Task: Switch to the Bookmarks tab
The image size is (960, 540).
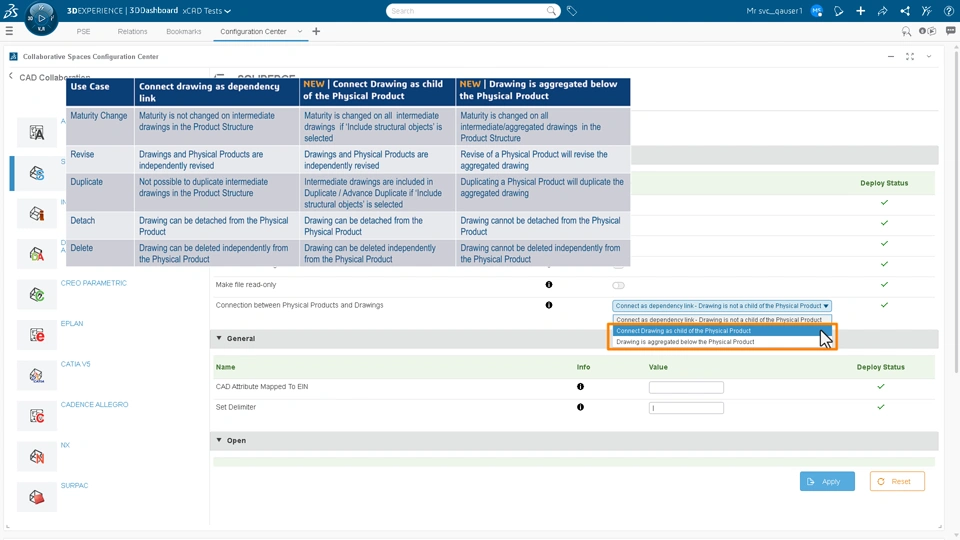Action: click(184, 31)
